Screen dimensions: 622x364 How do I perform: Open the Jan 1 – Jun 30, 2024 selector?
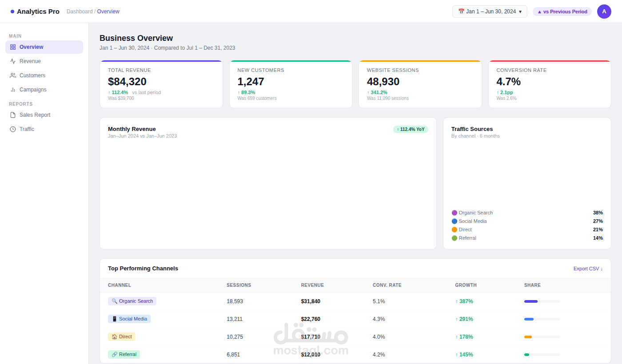490,12
